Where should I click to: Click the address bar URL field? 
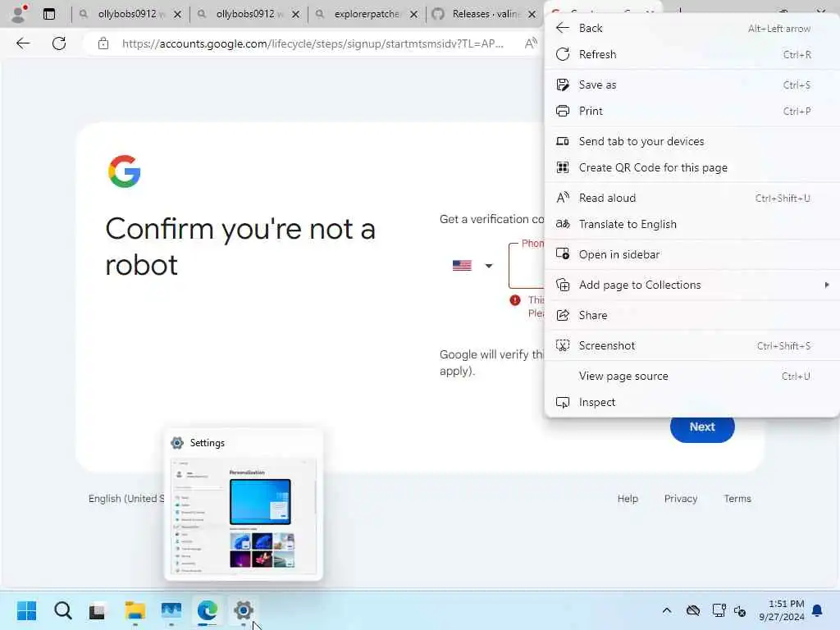pos(313,43)
